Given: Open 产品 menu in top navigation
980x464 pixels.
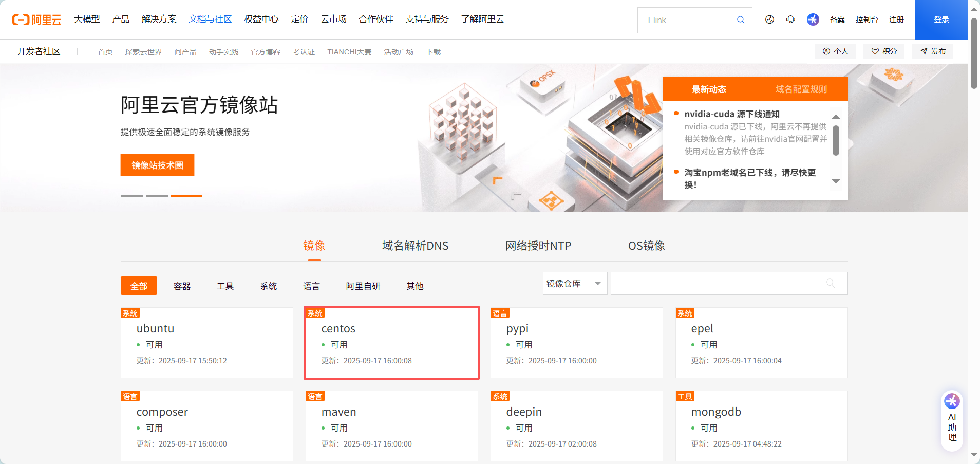Looking at the screenshot, I should pyautogui.click(x=121, y=20).
